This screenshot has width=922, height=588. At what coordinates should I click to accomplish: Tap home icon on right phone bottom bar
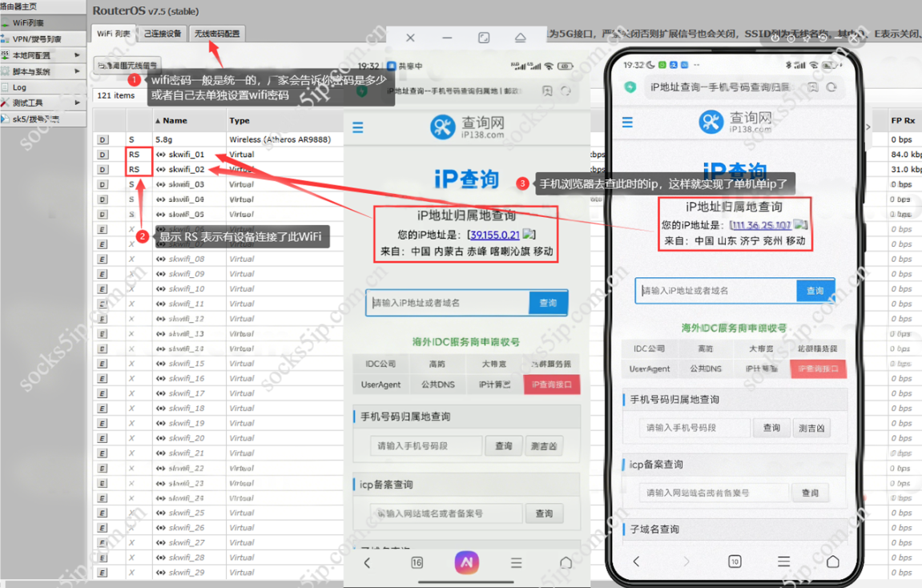pyautogui.click(x=832, y=561)
